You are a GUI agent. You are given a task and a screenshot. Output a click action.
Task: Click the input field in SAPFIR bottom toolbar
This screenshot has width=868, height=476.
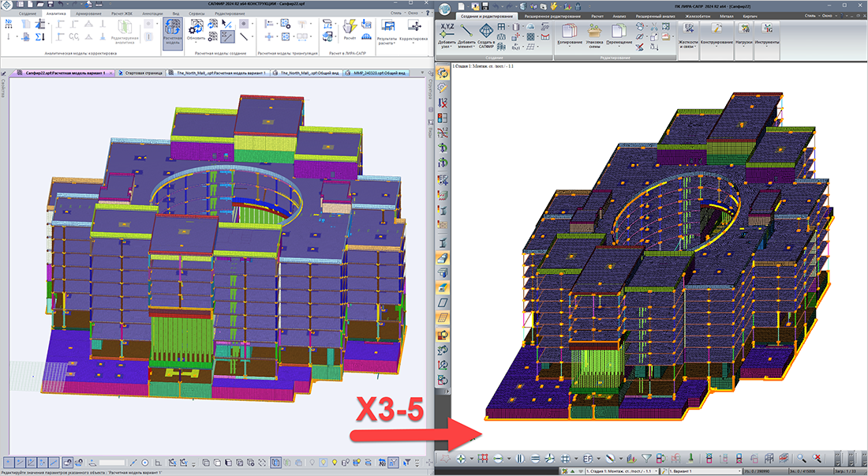tap(112, 462)
